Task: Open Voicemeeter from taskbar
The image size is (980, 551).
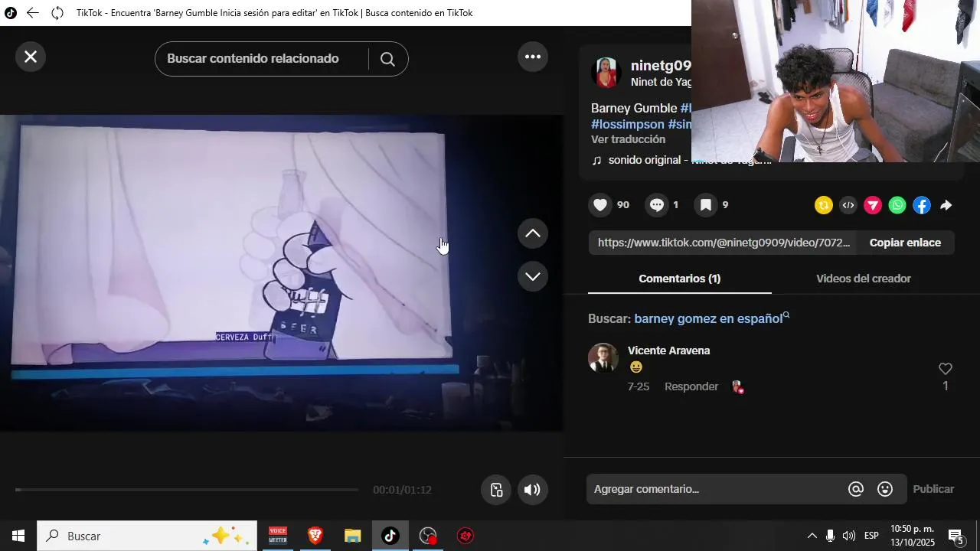Action: coord(278,536)
